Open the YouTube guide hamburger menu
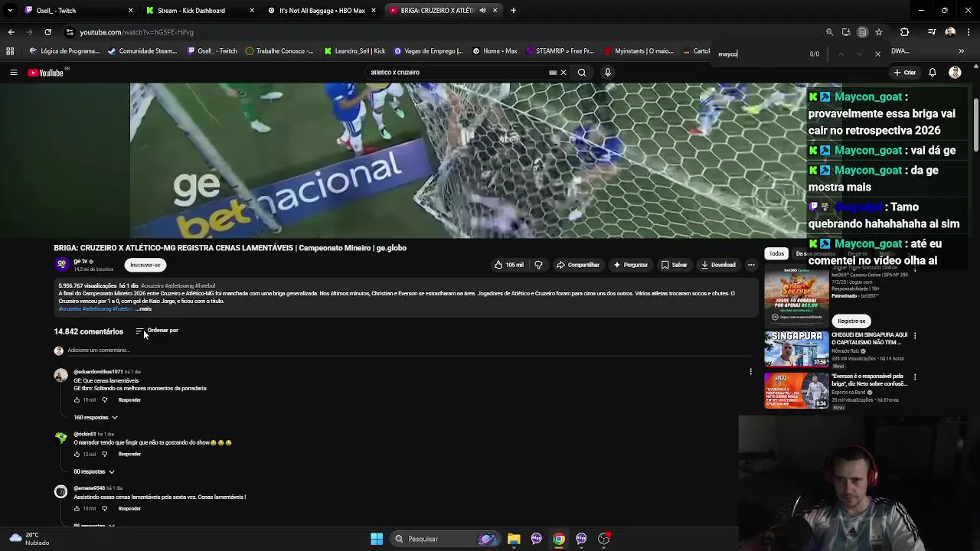This screenshot has width=980, height=551. (13, 73)
